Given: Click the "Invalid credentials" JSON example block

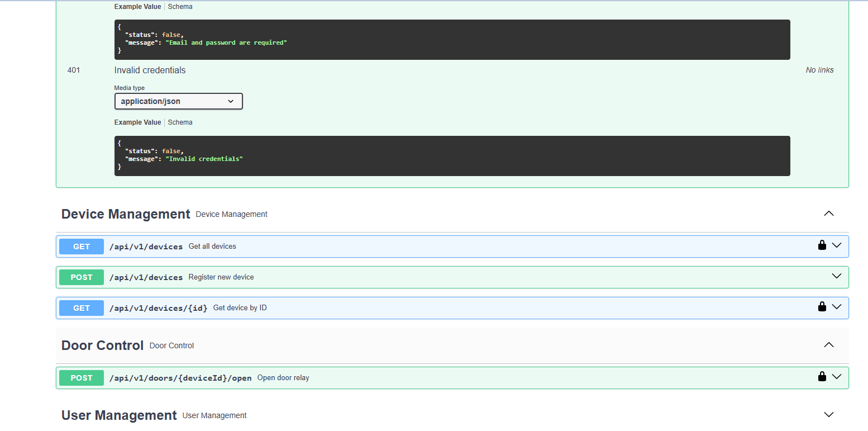Looking at the screenshot, I should click(x=452, y=156).
